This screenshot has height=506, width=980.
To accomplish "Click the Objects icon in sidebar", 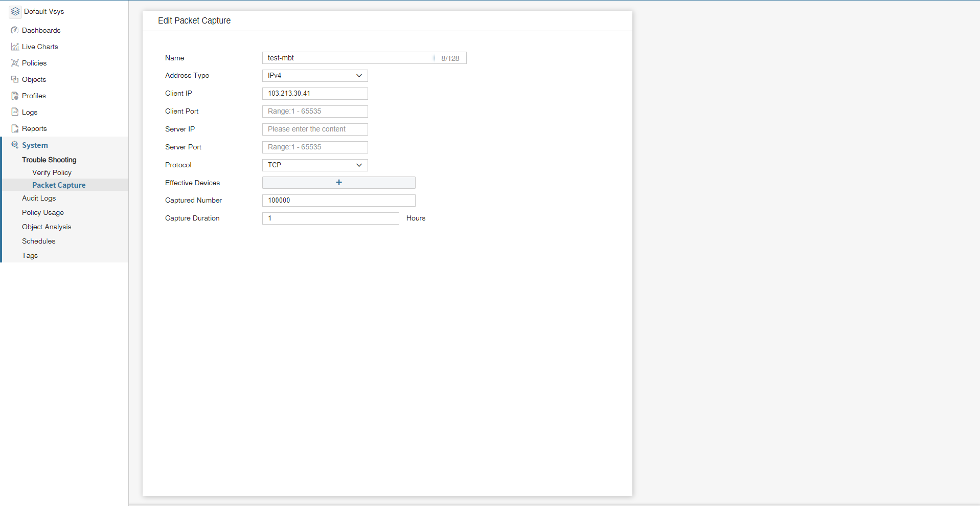I will [x=15, y=79].
